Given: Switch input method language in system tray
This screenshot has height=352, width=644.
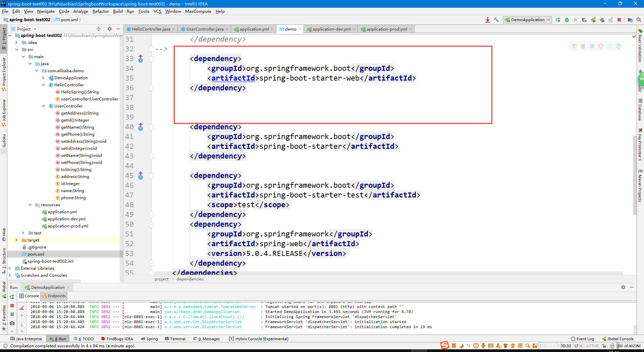Looking at the screenshot, I should [x=453, y=345].
